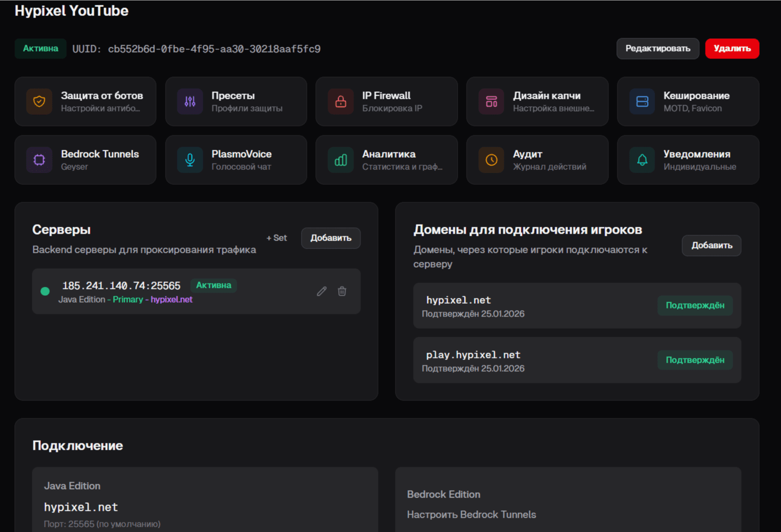Click the Hypixel YouTube page title
781x532 pixels.
72,11
